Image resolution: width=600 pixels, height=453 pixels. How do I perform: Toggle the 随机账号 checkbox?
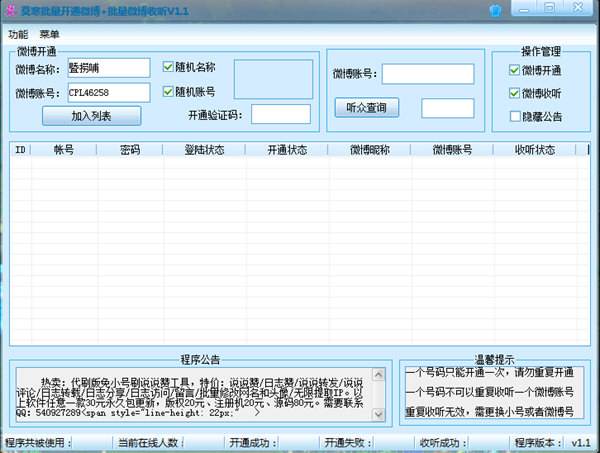coord(168,92)
